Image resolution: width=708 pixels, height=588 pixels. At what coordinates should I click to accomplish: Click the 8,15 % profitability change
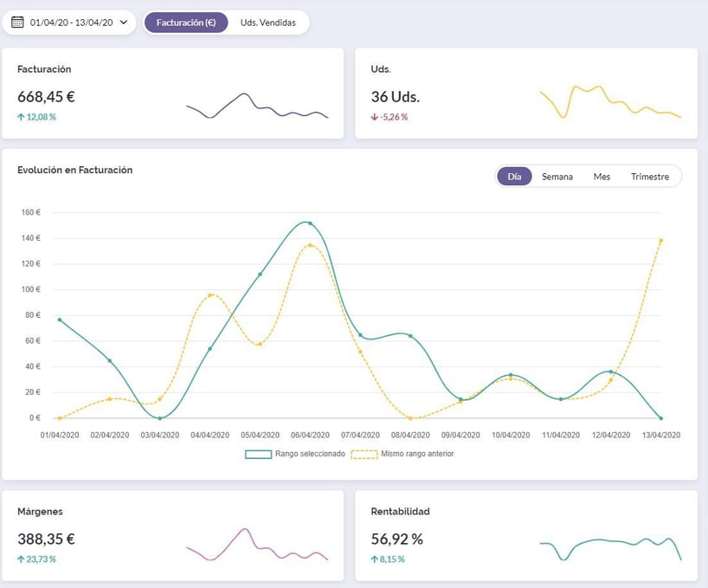(x=392, y=559)
